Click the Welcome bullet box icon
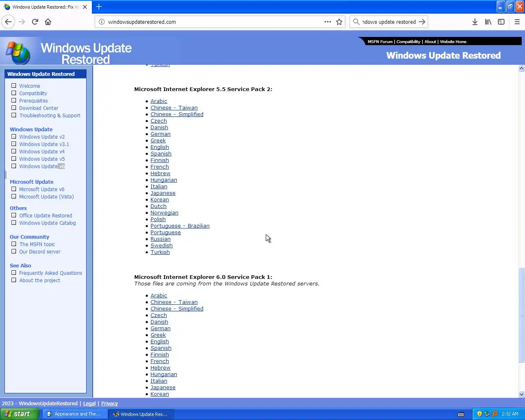The width and height of the screenshot is (525, 420). point(14,86)
